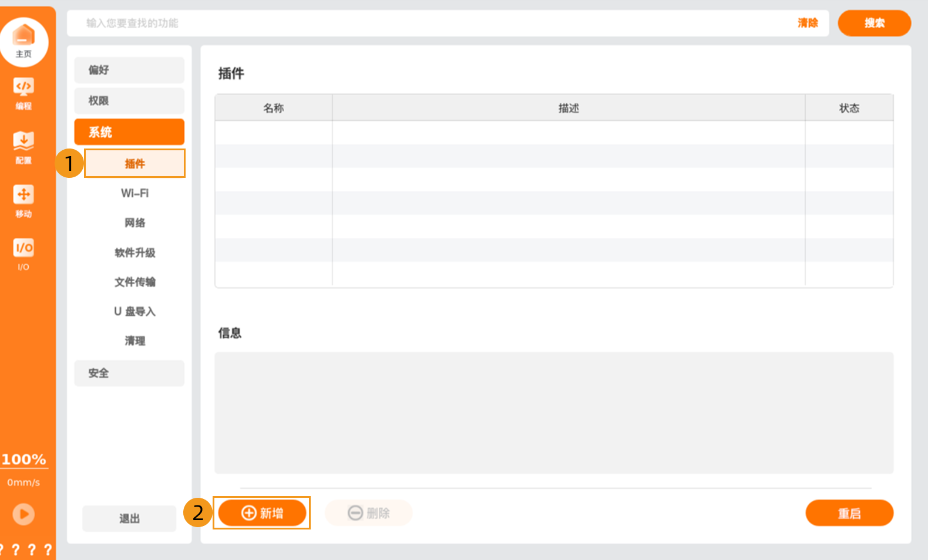928x560 pixels.
Task: Go to the 主页 home icon
Action: (x=23, y=42)
